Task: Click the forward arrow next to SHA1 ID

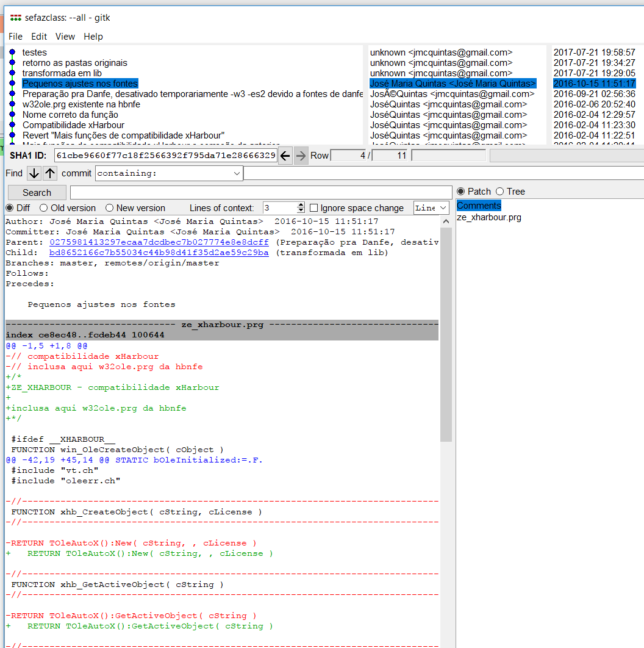Action: point(301,156)
